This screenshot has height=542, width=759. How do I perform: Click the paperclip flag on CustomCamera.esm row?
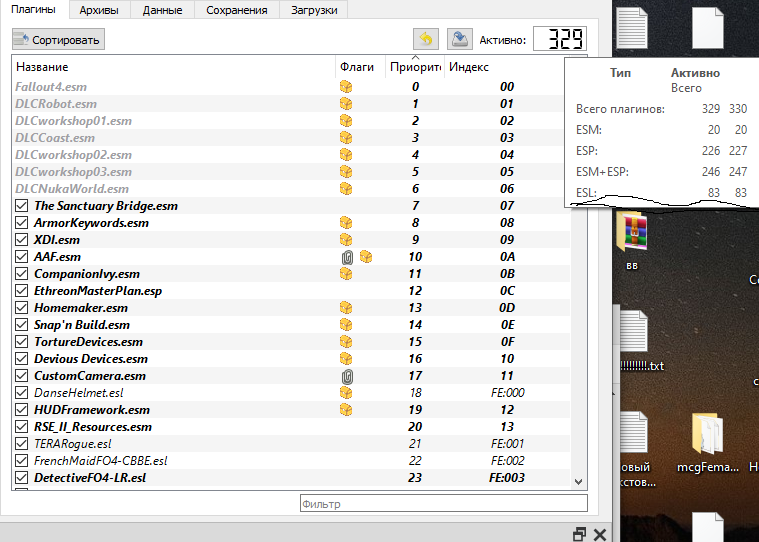point(347,376)
